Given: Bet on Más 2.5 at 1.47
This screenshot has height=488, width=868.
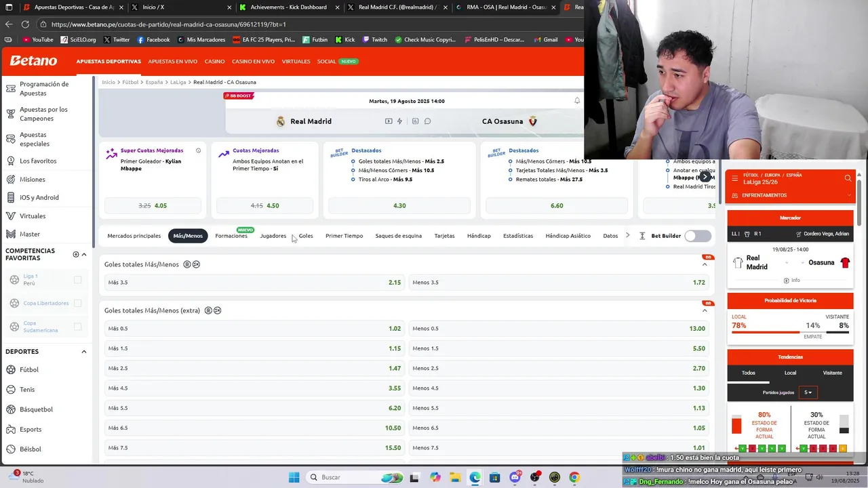Looking at the screenshot, I should (255, 368).
